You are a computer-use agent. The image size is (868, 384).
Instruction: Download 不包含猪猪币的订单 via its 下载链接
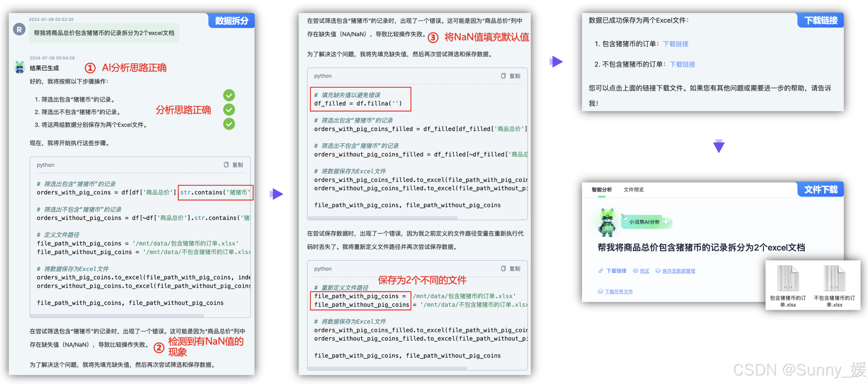[682, 64]
